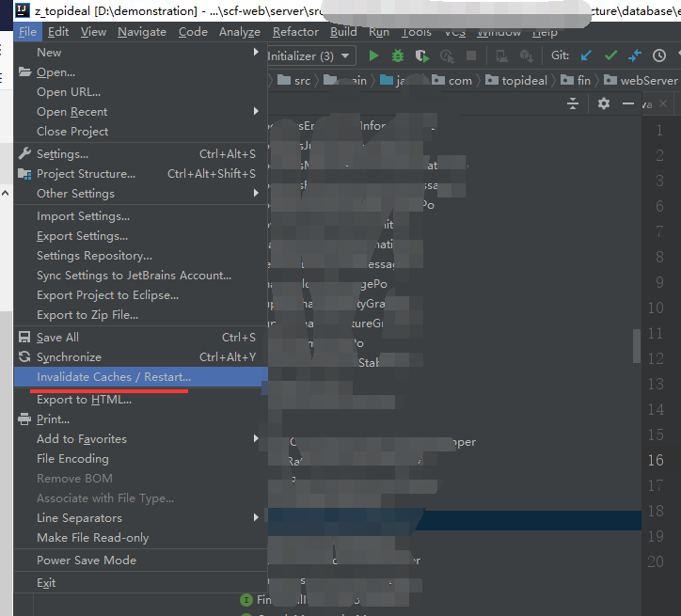Click the Debug bug icon
Image resolution: width=681 pixels, height=616 pixels.
click(397, 56)
